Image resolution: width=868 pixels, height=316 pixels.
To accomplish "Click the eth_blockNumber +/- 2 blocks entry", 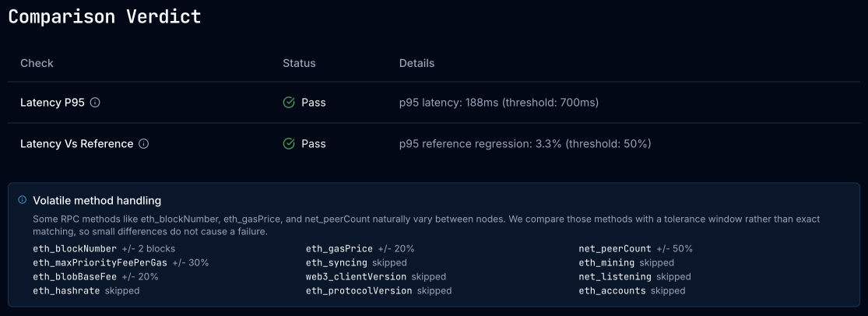I will click(x=104, y=248).
